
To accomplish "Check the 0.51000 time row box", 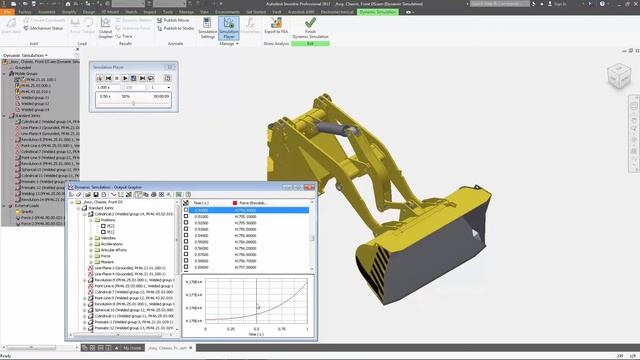I will (x=186, y=216).
